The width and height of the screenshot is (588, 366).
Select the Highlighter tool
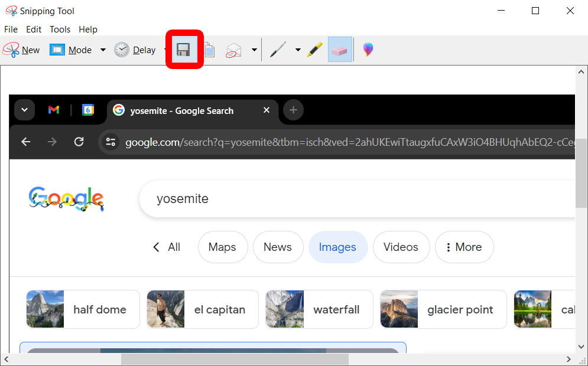point(314,50)
